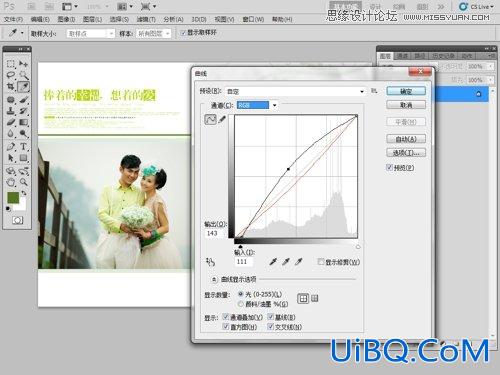Select the Brush tool
The width and height of the screenshot is (500, 375).
point(24,99)
